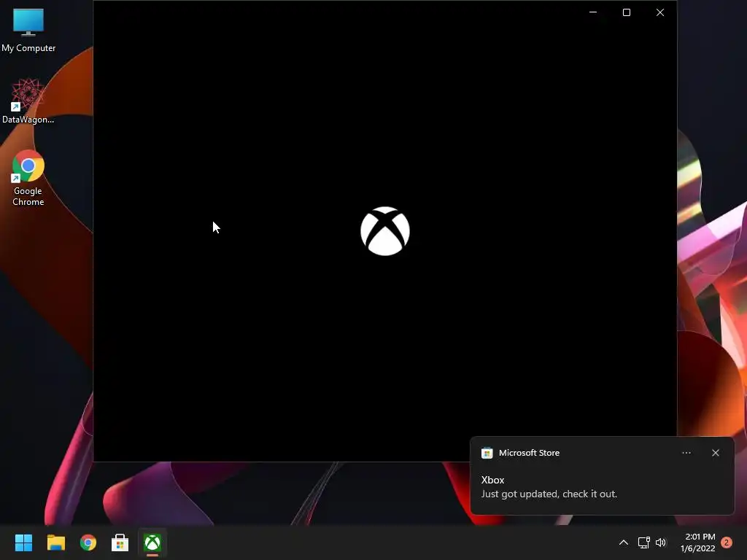Open the Windows Start menu
Viewport: 747px width, 560px height.
point(23,542)
